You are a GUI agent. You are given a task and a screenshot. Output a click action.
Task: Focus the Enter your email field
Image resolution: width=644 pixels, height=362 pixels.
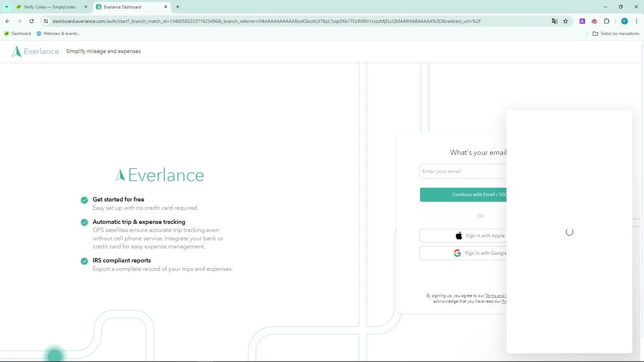[x=463, y=171]
